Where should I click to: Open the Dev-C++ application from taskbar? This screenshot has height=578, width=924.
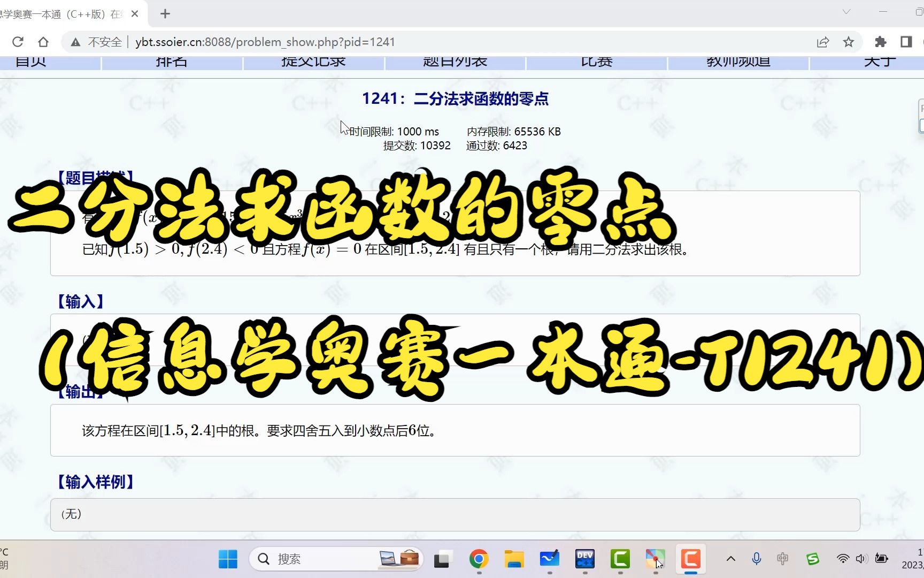585,559
